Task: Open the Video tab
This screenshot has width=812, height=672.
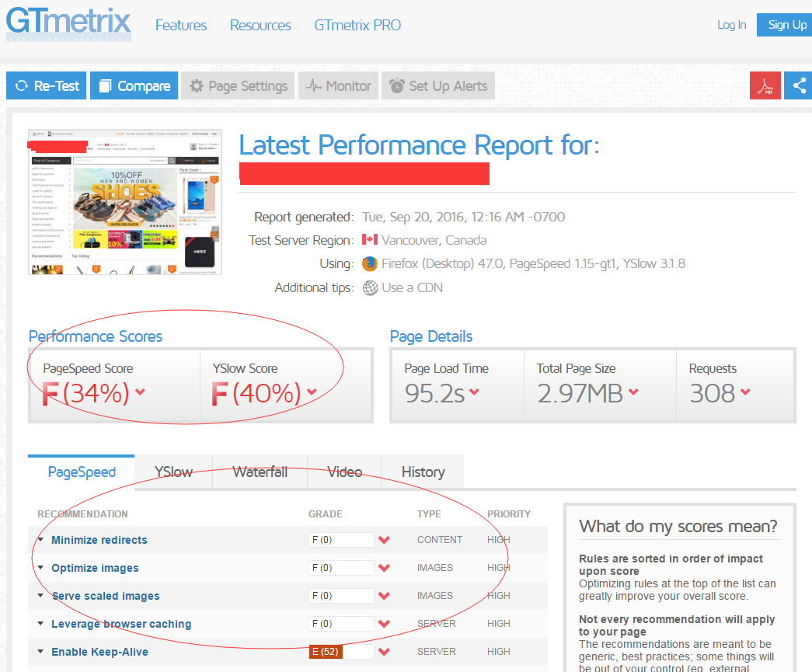Action: click(344, 472)
